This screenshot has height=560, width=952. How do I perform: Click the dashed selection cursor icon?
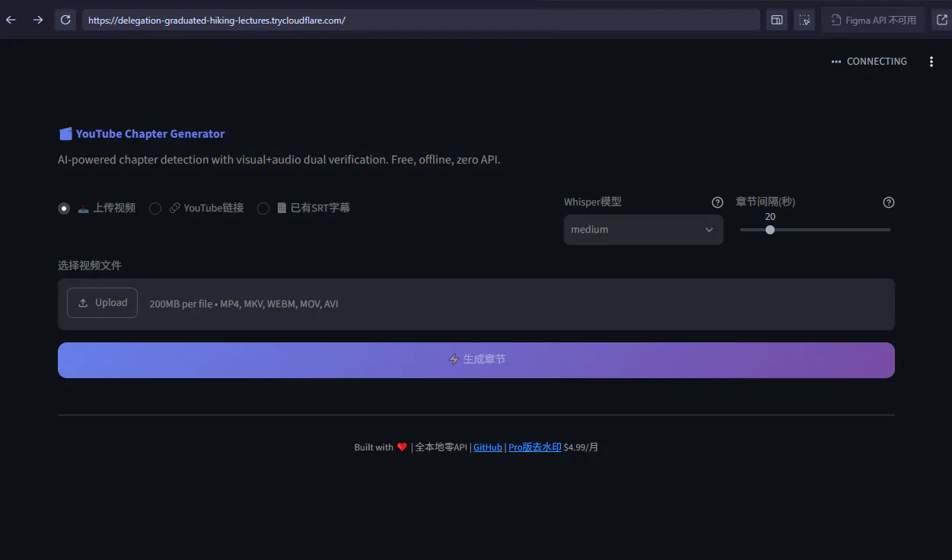click(x=804, y=20)
